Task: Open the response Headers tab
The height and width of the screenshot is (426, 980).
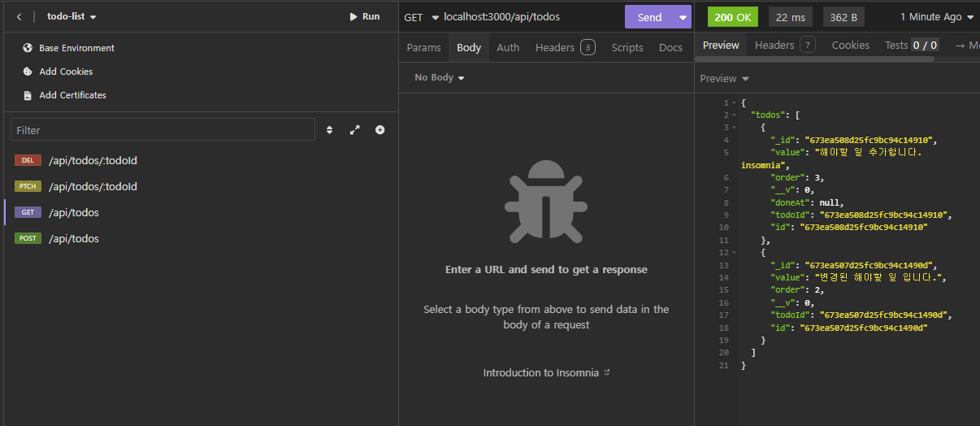Action: click(785, 45)
